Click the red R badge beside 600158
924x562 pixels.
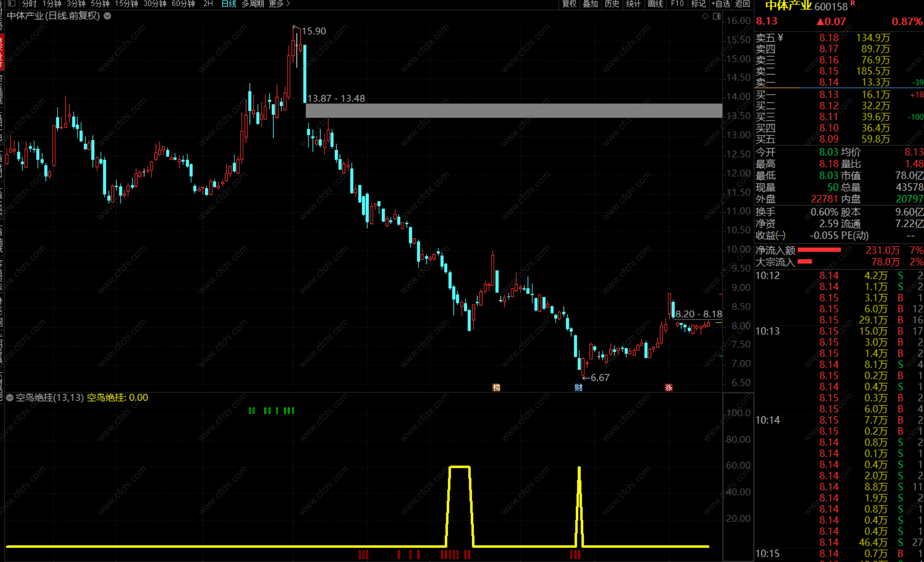pyautogui.click(x=853, y=3)
